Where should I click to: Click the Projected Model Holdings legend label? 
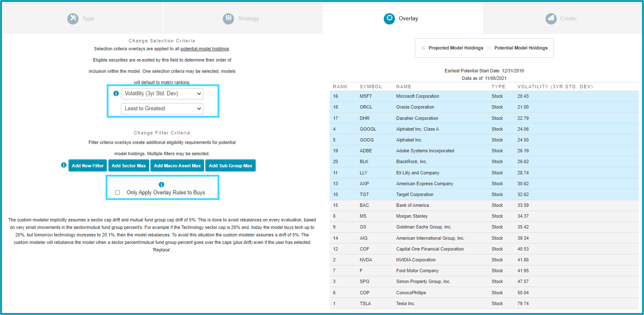click(456, 48)
